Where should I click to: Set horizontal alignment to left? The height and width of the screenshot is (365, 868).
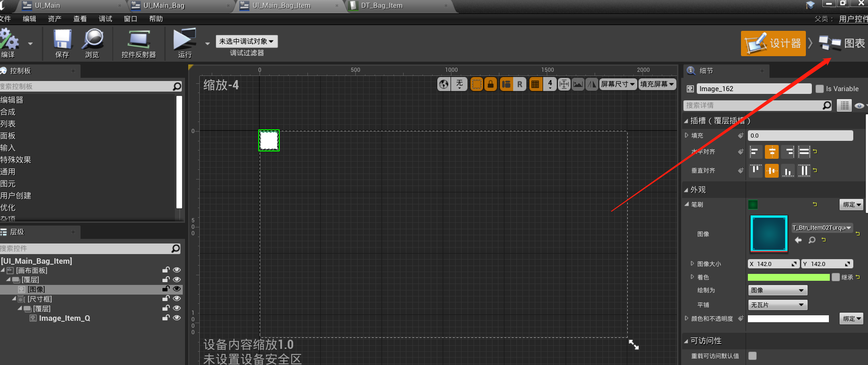[x=755, y=152]
